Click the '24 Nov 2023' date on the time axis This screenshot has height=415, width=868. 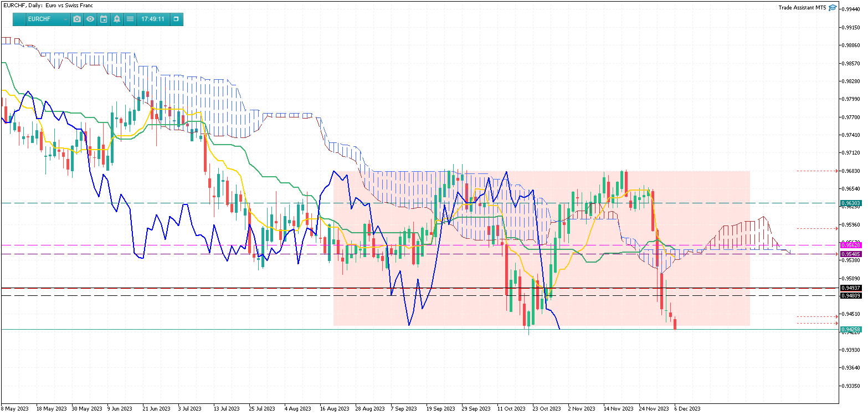(653, 409)
